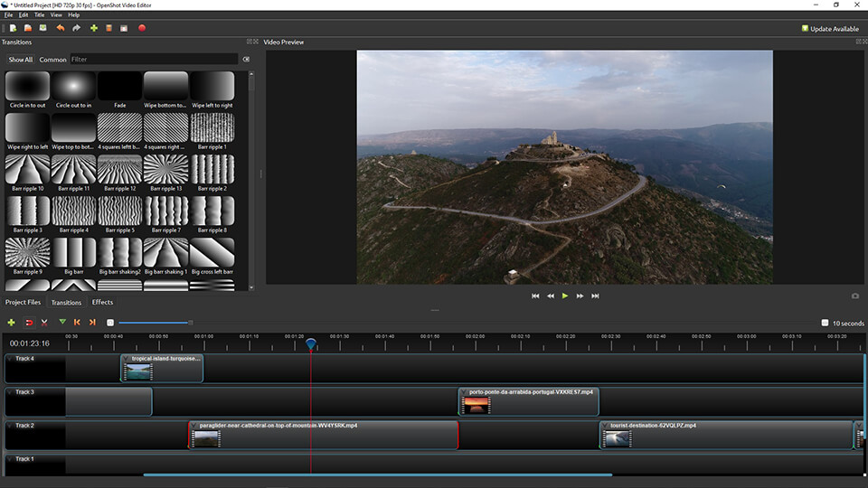This screenshot has width=868, height=488.
Task: Click the Update Available notification
Action: pyautogui.click(x=830, y=29)
